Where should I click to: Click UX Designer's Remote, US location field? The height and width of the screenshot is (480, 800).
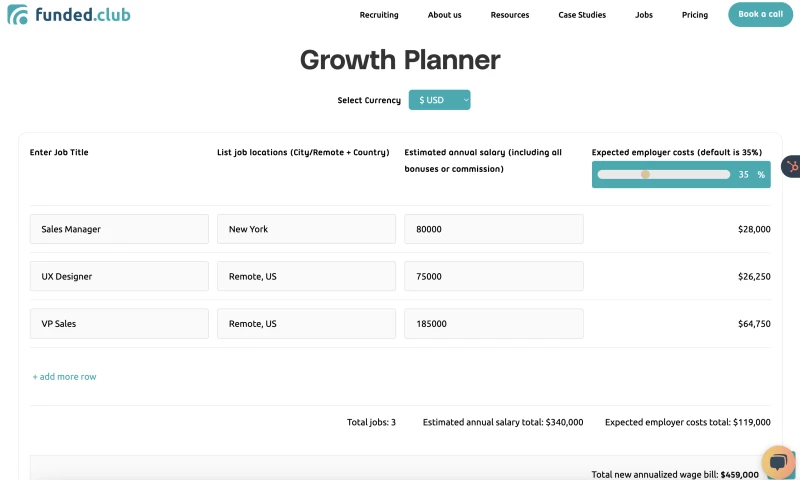pos(306,276)
